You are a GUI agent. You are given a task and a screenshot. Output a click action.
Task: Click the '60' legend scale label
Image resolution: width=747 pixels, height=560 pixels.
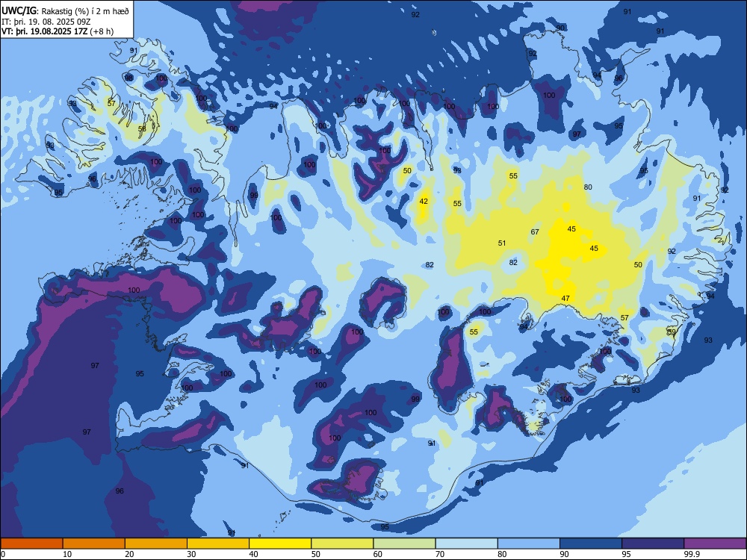pos(378,554)
